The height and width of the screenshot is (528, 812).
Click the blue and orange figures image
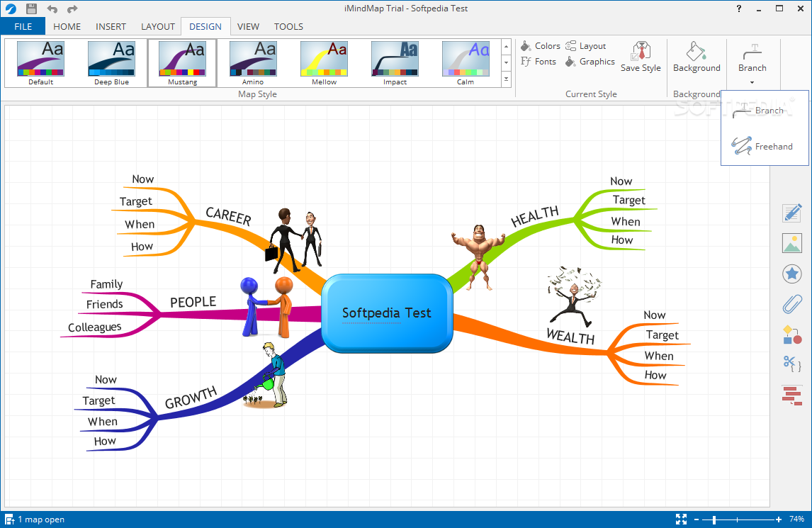click(267, 308)
